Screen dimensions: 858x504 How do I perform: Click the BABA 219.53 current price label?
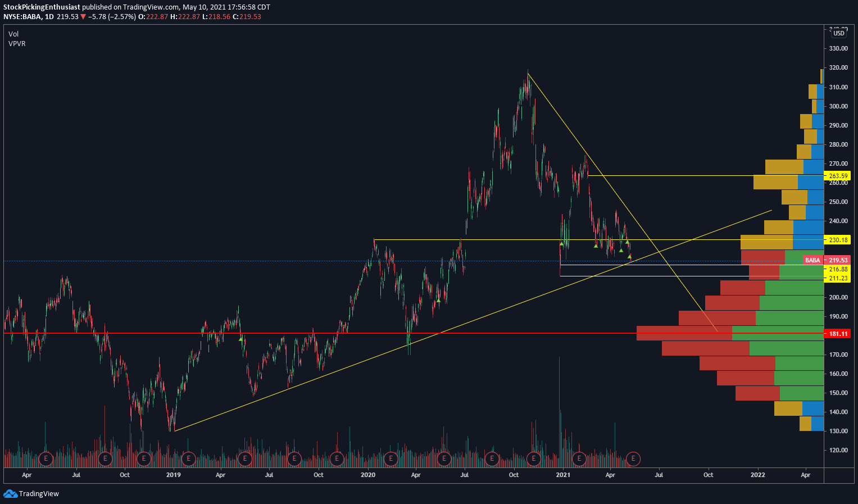pos(826,260)
